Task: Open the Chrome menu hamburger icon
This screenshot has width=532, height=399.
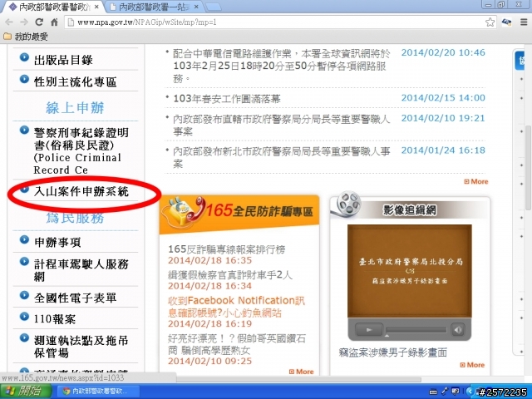Action: 524,22
